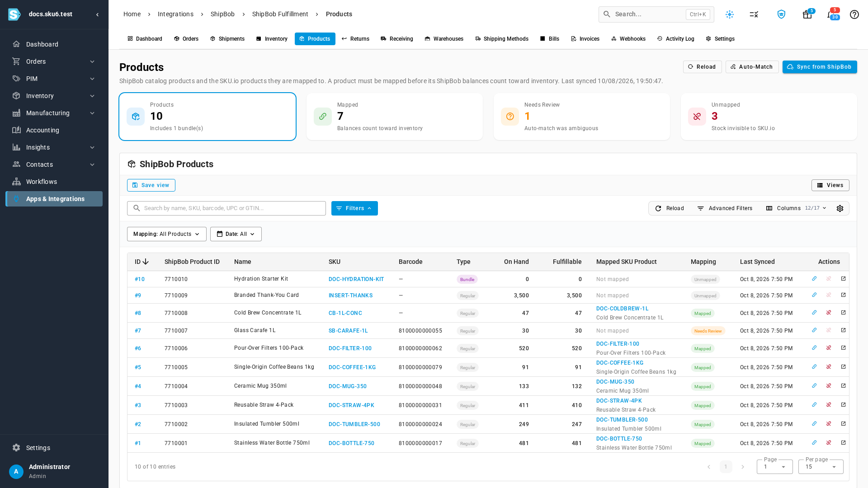This screenshot has width=868, height=488.
Task: Open Insulated Tumbler 500ml external link icon
Action: tap(843, 424)
